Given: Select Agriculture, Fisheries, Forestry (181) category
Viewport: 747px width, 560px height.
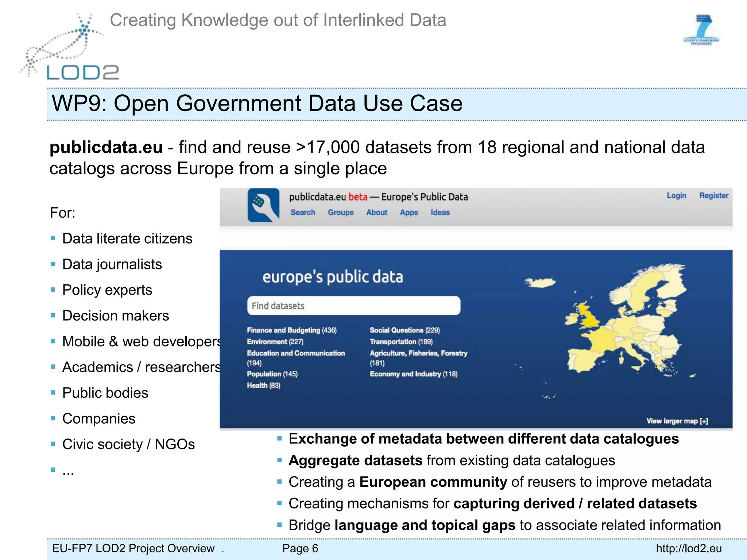Looking at the screenshot, I should point(419,358).
